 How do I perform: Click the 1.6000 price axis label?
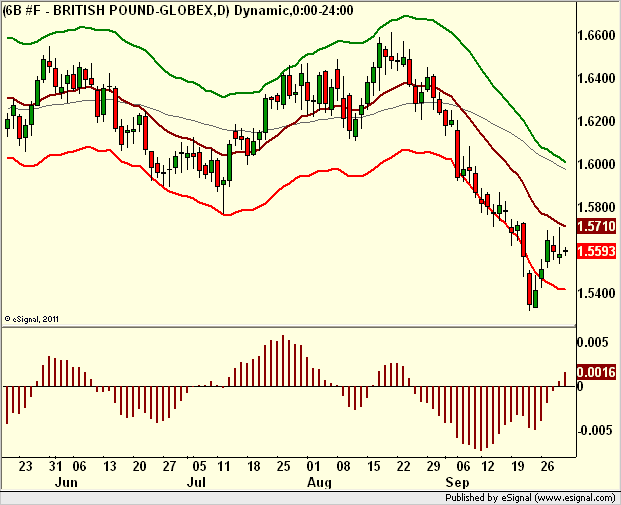(596, 164)
